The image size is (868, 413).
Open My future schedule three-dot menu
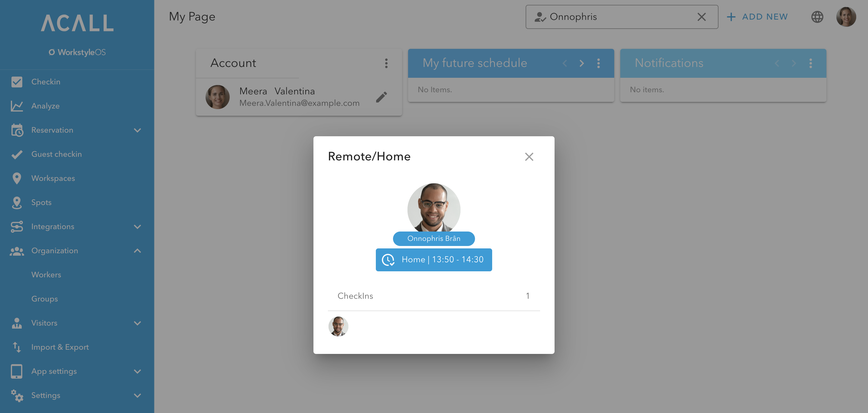coord(599,63)
